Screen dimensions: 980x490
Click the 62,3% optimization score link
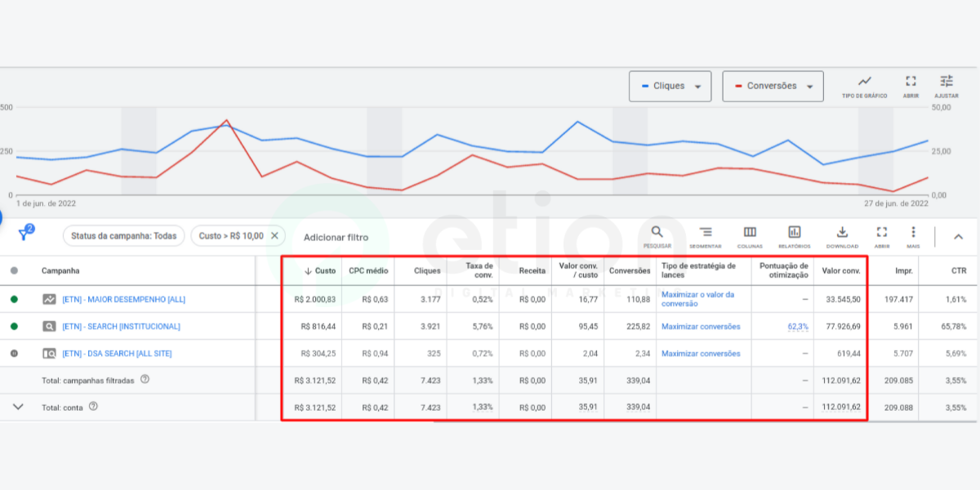point(798,327)
